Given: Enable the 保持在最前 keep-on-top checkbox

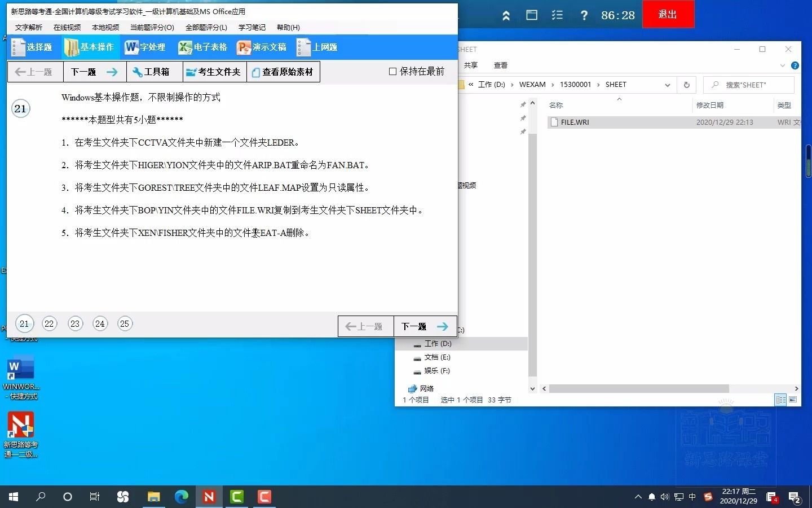Looking at the screenshot, I should coord(392,71).
